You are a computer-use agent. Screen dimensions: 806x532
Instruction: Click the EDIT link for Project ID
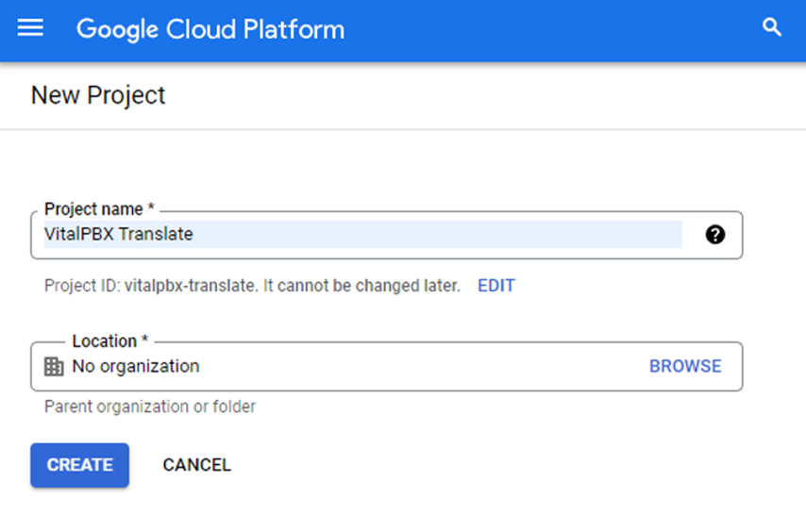[496, 286]
